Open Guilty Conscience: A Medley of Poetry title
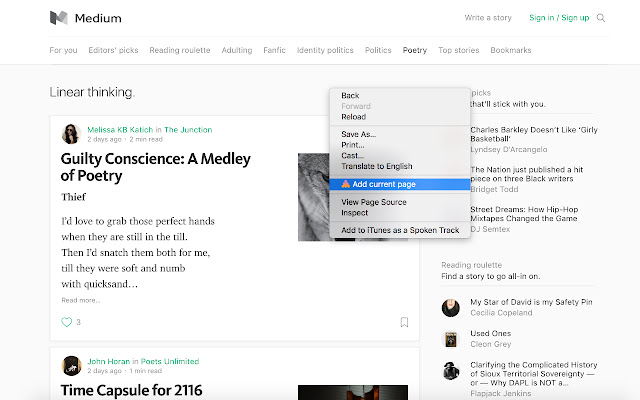 click(x=156, y=167)
